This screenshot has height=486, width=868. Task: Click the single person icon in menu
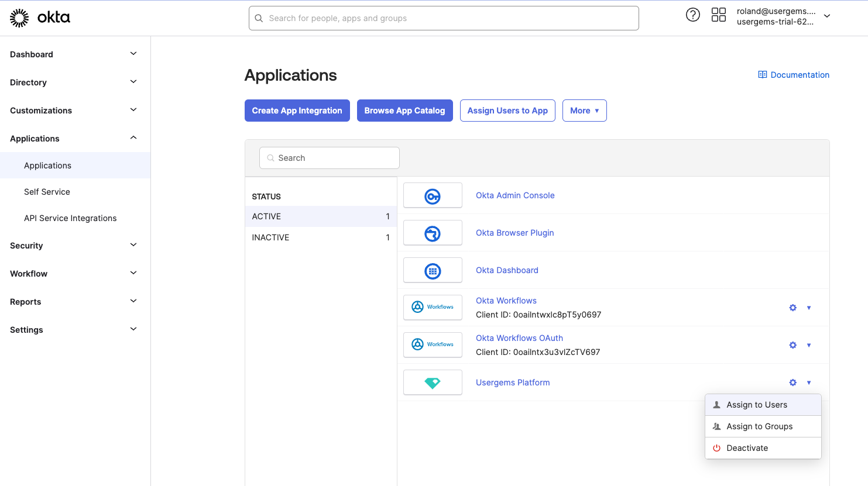716,405
